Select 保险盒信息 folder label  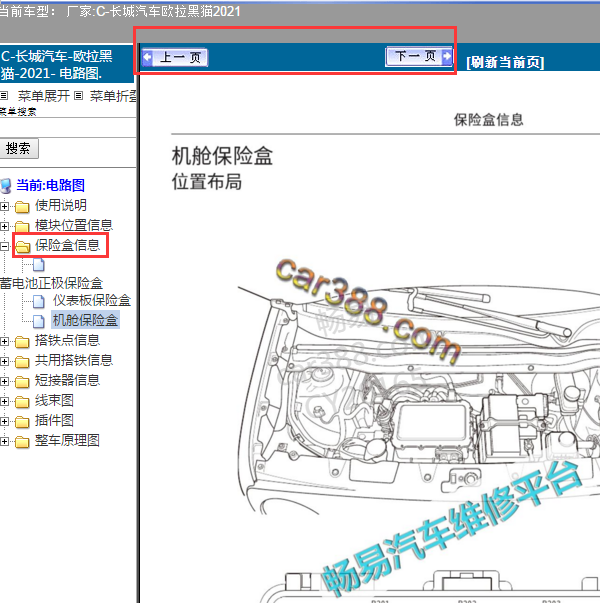(x=67, y=245)
